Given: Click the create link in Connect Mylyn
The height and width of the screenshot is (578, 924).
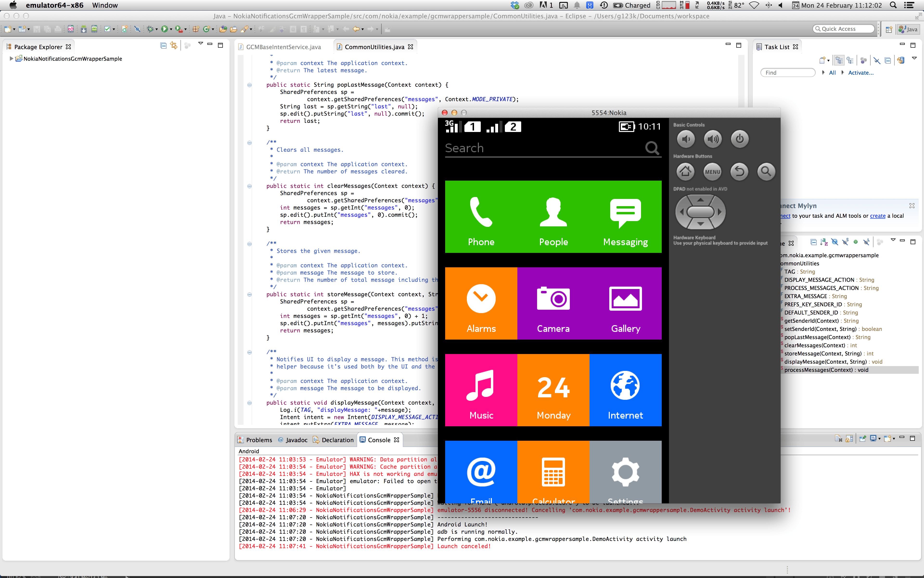Looking at the screenshot, I should (877, 216).
